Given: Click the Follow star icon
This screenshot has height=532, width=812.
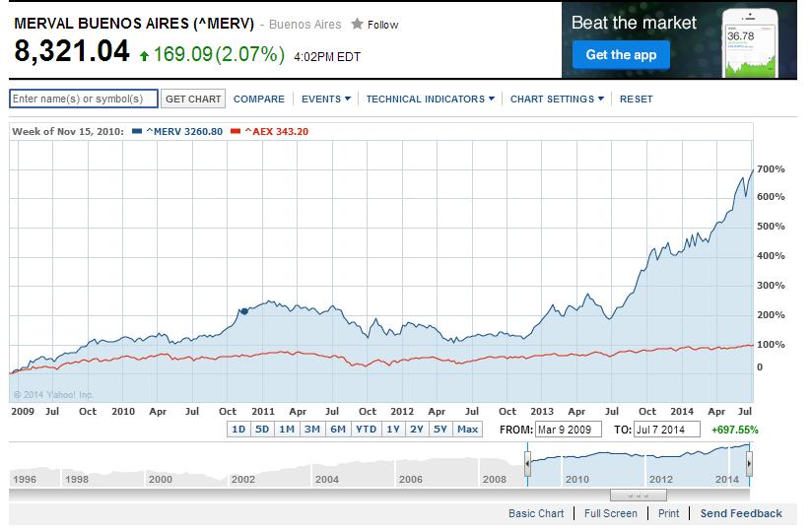Looking at the screenshot, I should (x=357, y=24).
